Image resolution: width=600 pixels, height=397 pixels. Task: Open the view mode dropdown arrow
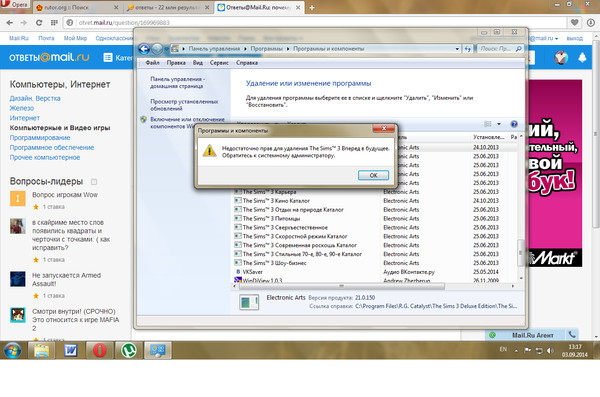(x=499, y=124)
